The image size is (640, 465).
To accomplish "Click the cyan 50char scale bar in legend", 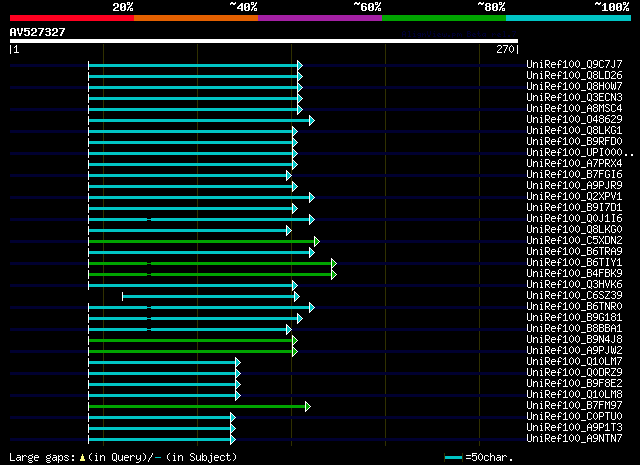I will 453,457.
